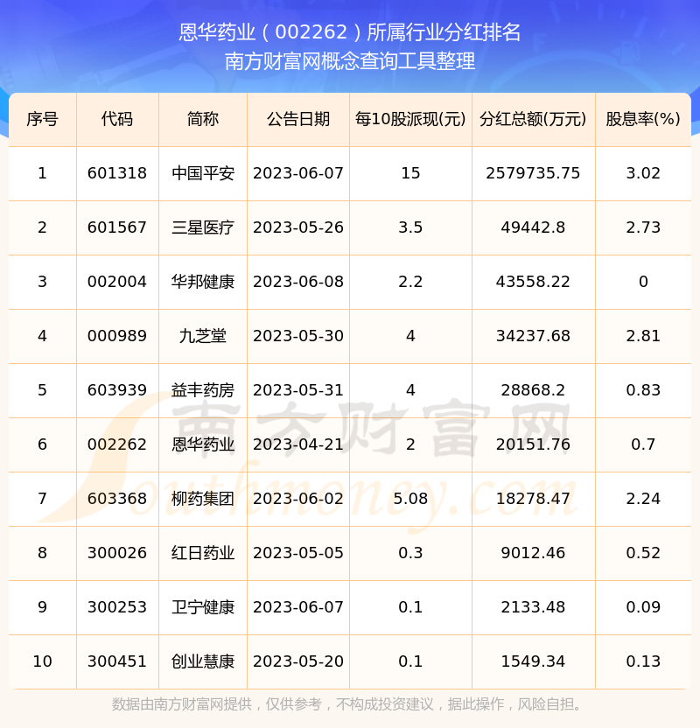Select the name 华邦健康

[x=203, y=282]
